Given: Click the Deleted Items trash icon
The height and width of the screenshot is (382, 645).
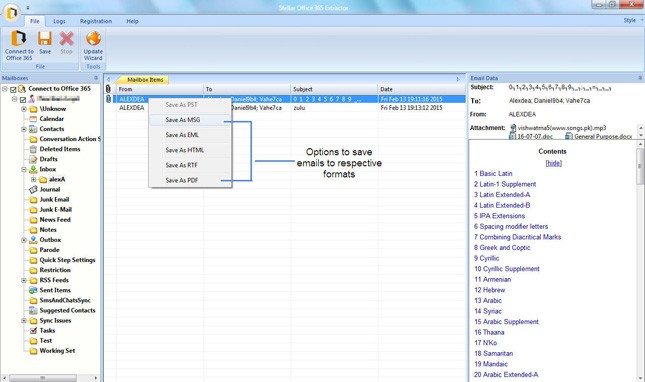Looking at the screenshot, I should [33, 149].
